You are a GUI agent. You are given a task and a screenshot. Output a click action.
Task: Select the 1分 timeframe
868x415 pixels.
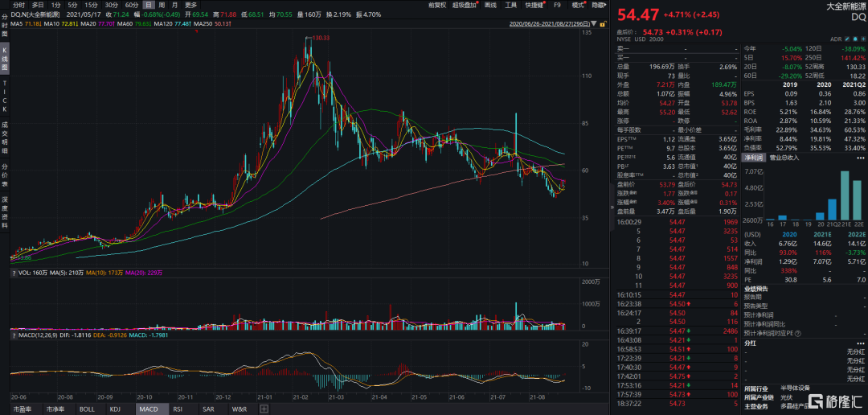pos(55,5)
